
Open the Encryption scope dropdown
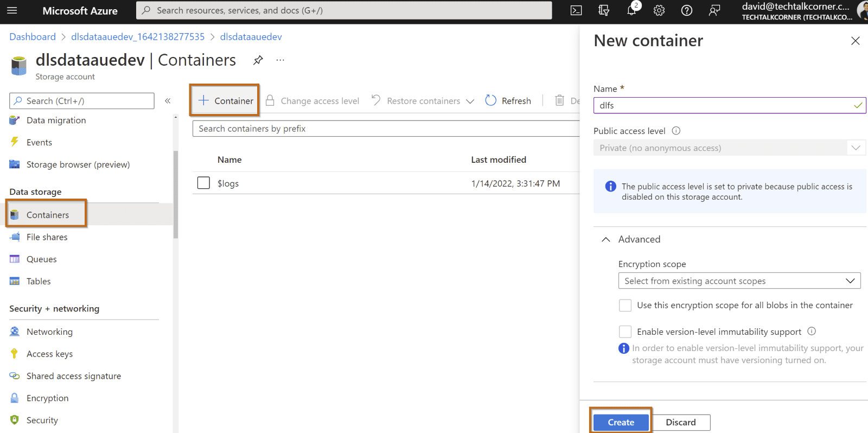[739, 281]
